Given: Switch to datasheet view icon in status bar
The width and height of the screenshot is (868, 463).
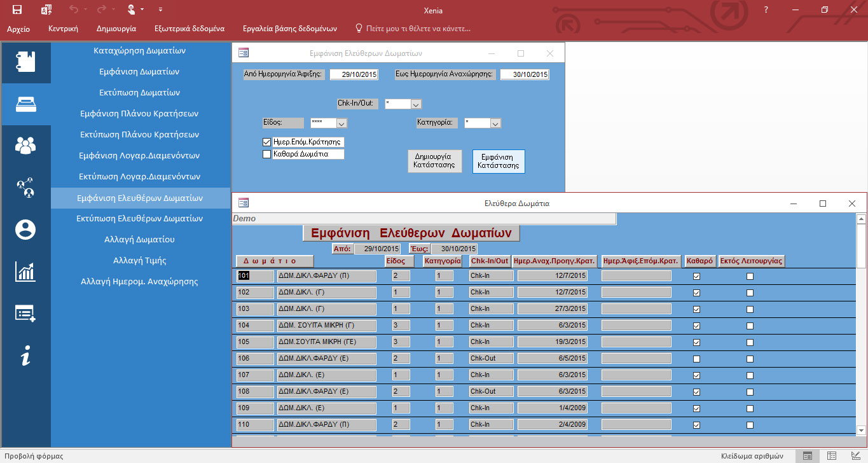Looking at the screenshot, I should (x=831, y=456).
